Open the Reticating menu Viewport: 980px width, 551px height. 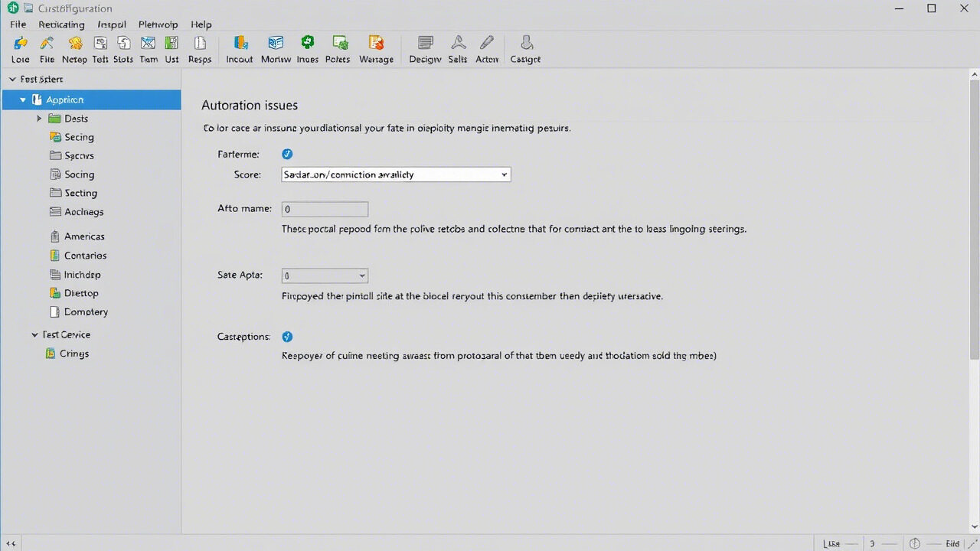[61, 24]
